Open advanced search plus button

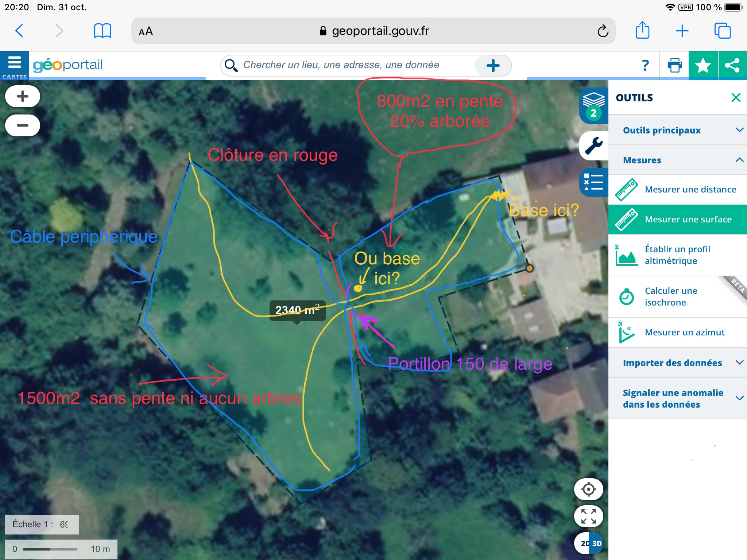pyautogui.click(x=493, y=66)
